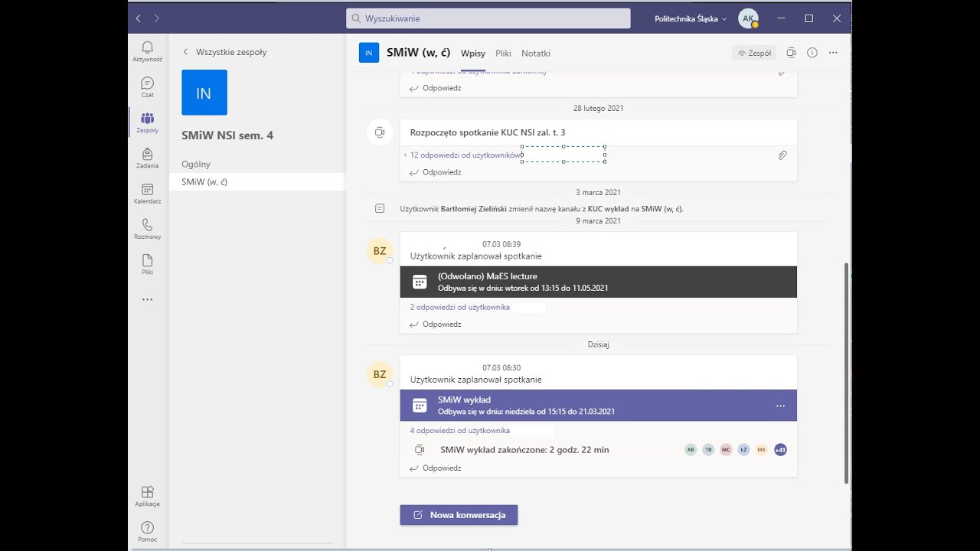Click BZ avatar on the 07.03 08:39 post

tap(380, 250)
